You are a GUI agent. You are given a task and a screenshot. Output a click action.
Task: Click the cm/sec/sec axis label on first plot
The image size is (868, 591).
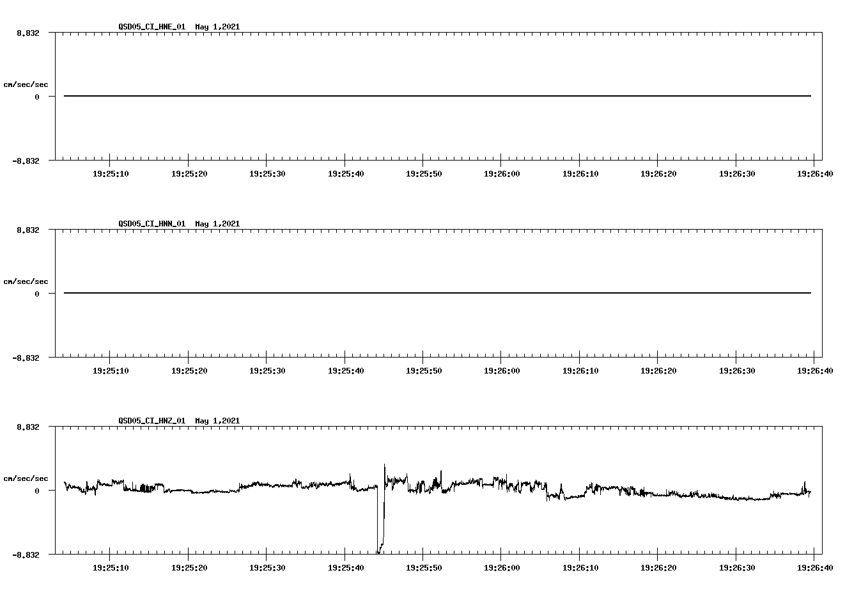pyautogui.click(x=26, y=83)
